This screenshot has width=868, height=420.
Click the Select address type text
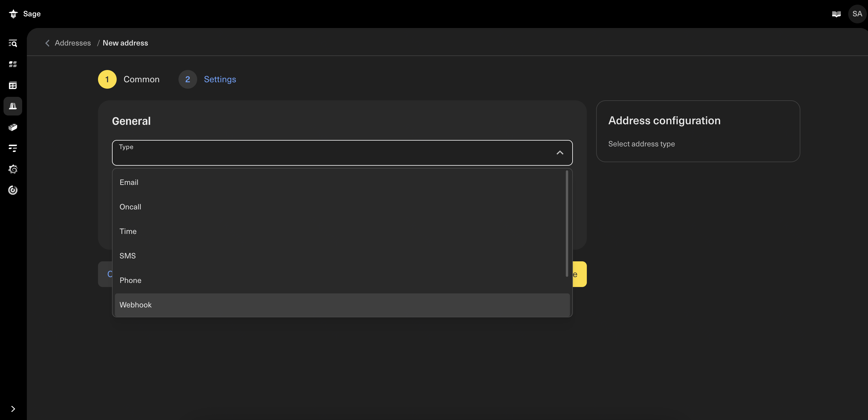[641, 144]
